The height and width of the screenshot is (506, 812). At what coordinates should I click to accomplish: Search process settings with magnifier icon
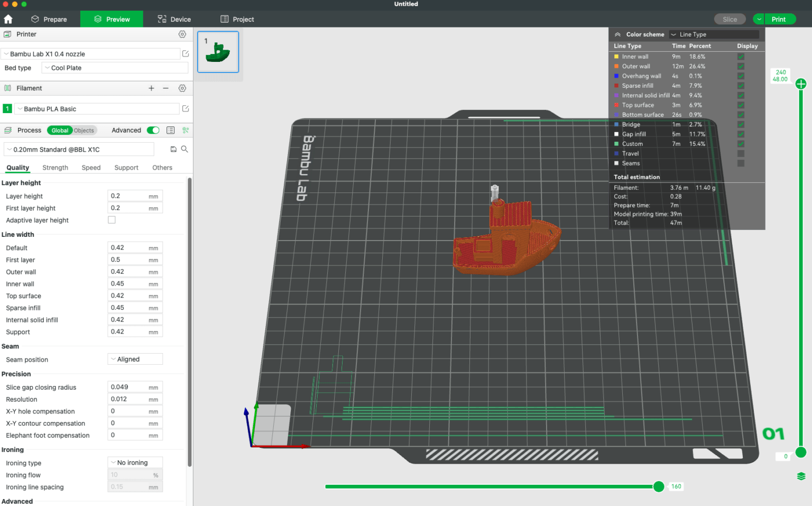pos(184,149)
